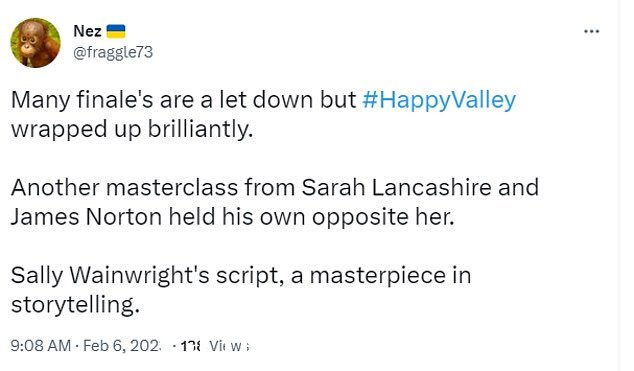634x371 pixels.
Task: Click the name James Norton in tweet
Action: [x=87, y=217]
